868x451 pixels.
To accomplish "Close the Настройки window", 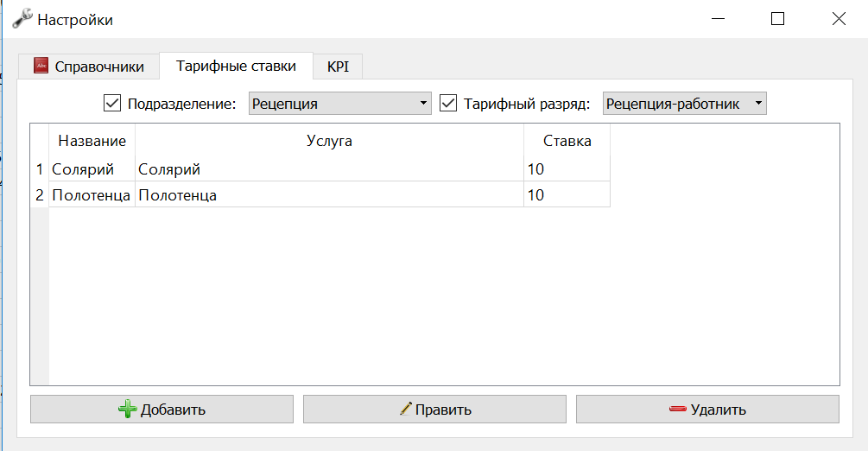I will pos(839,19).
